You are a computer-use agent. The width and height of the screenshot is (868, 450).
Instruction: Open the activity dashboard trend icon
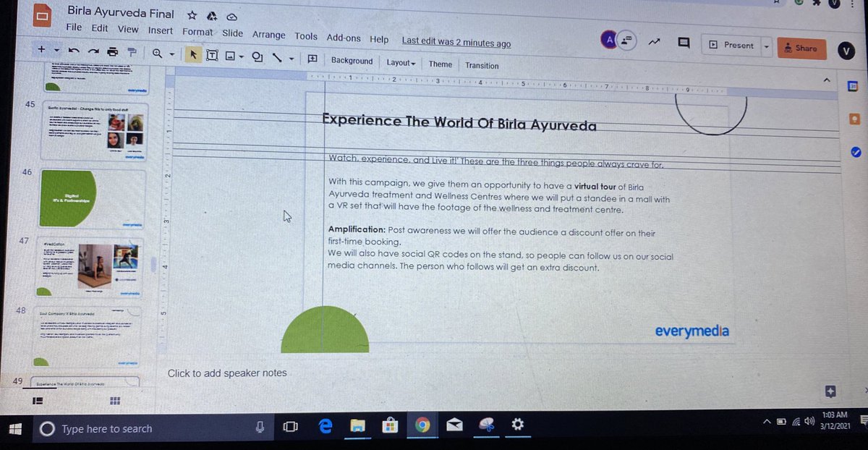point(655,42)
